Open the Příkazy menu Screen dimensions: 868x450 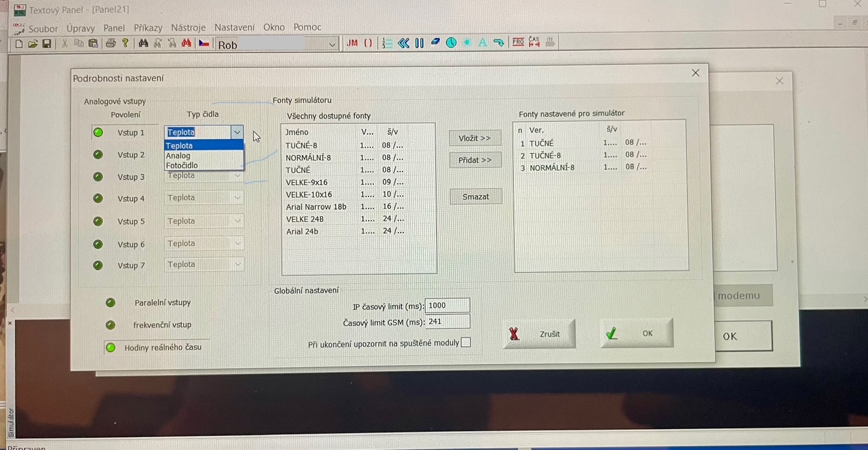(x=148, y=28)
